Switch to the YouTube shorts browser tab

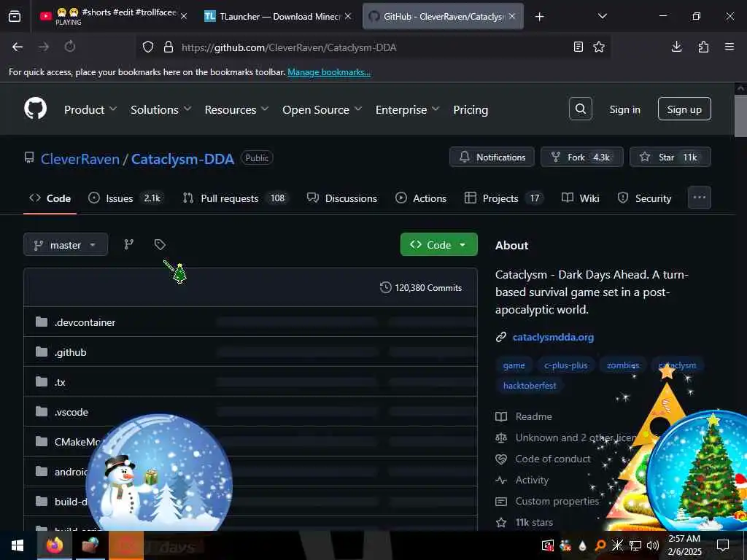coord(113,16)
